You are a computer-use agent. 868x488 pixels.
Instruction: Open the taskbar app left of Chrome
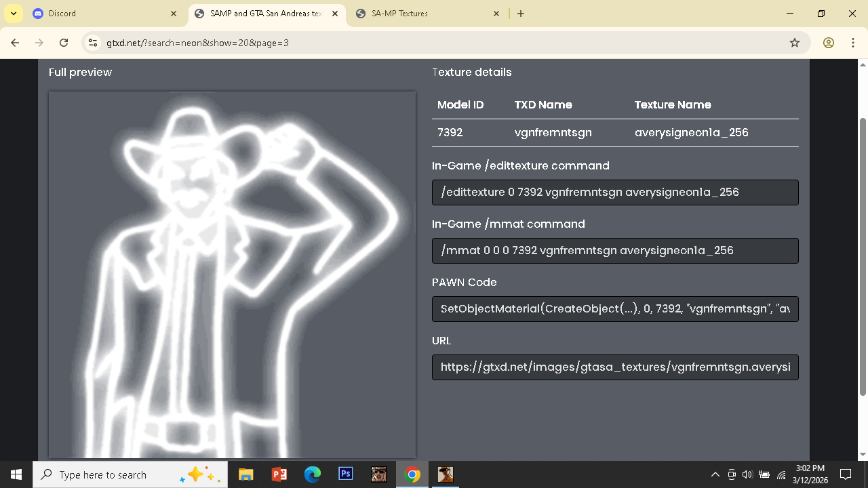pos(378,474)
